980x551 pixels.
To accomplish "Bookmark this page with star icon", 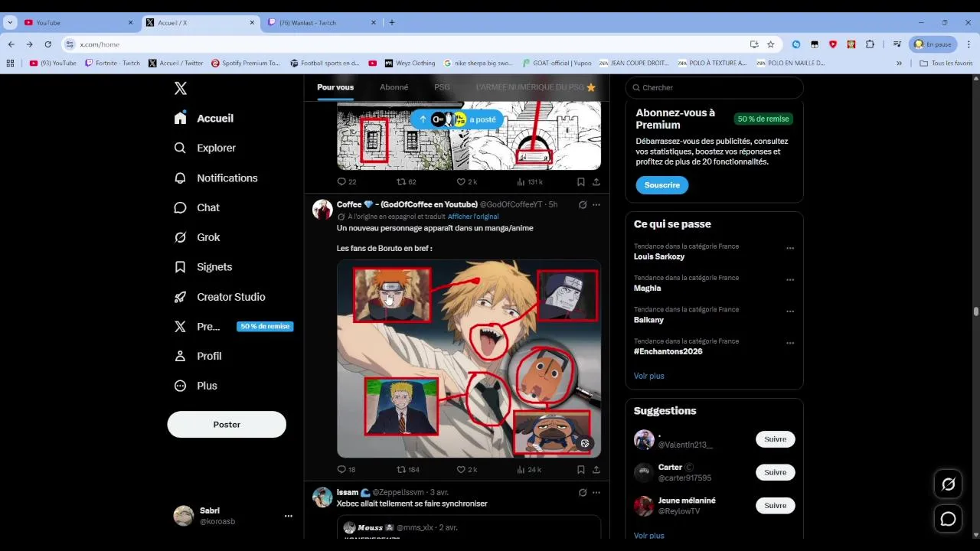I will click(x=771, y=44).
